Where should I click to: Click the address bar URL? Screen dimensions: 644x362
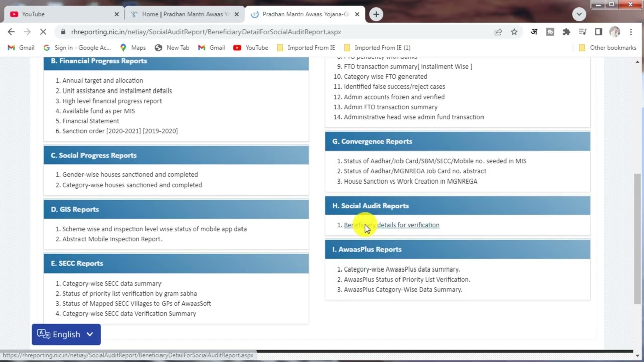206,32
